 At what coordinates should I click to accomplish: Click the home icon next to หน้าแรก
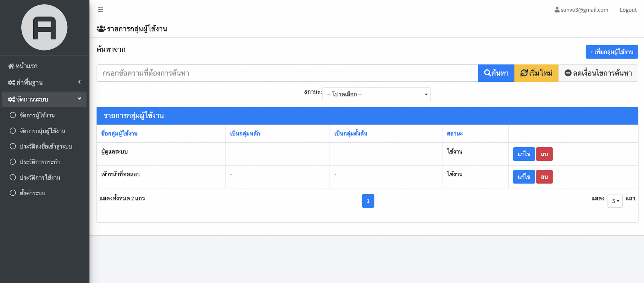click(x=11, y=66)
